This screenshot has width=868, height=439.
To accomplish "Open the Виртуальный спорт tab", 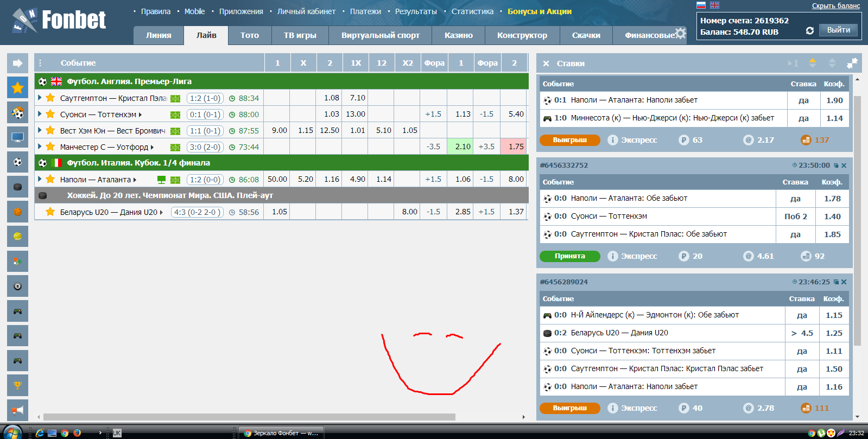I will pyautogui.click(x=381, y=35).
